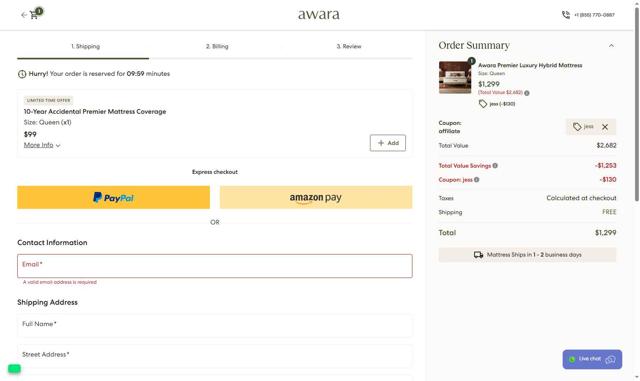Click the Express checkout label
The image size is (640, 381).
[x=215, y=172]
